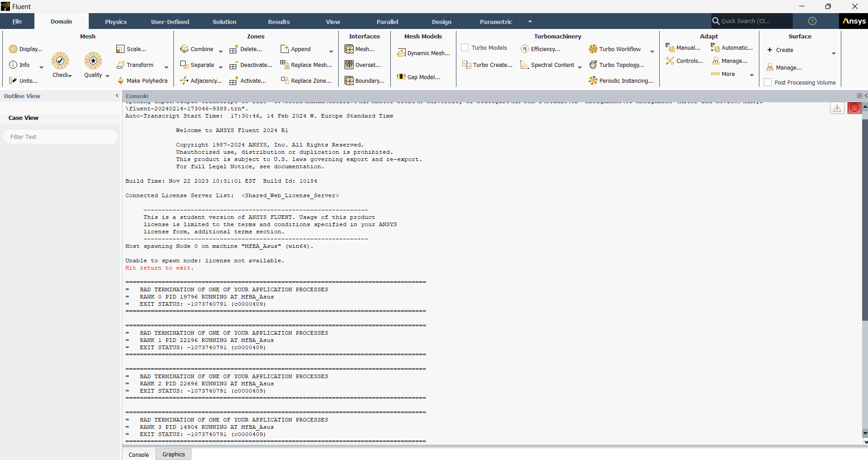The image size is (868, 460).
Task: Open the mesh Units settings
Action: point(23,81)
